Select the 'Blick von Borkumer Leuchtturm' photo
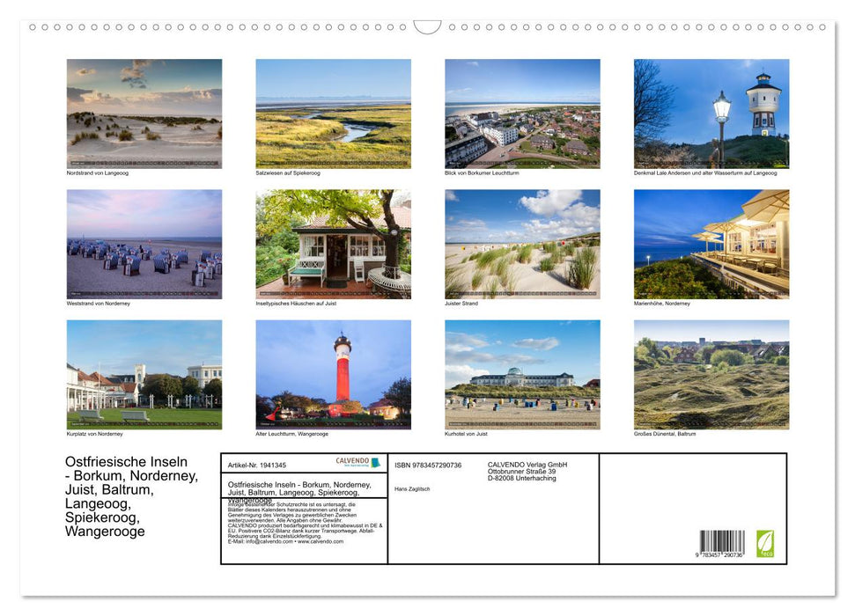855x616 pixels. point(523,113)
